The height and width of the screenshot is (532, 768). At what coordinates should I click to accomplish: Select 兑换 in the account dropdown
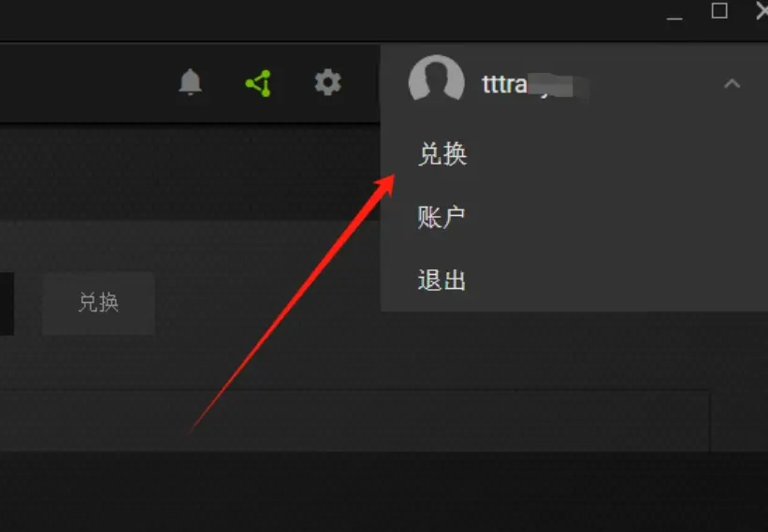point(442,154)
